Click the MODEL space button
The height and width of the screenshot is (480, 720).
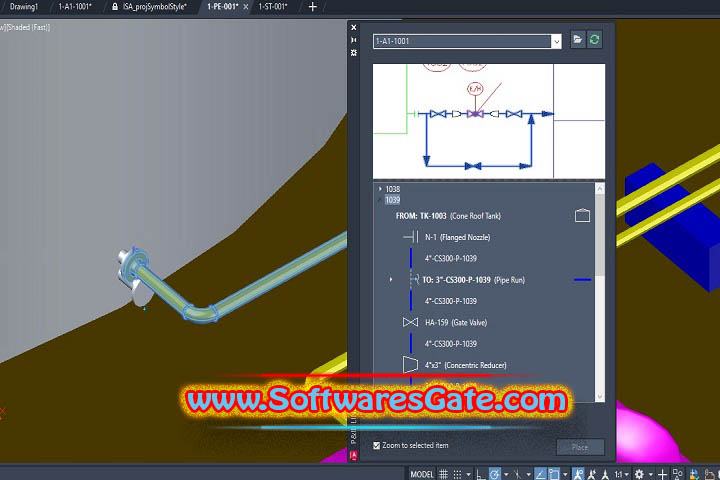pyautogui.click(x=422, y=474)
